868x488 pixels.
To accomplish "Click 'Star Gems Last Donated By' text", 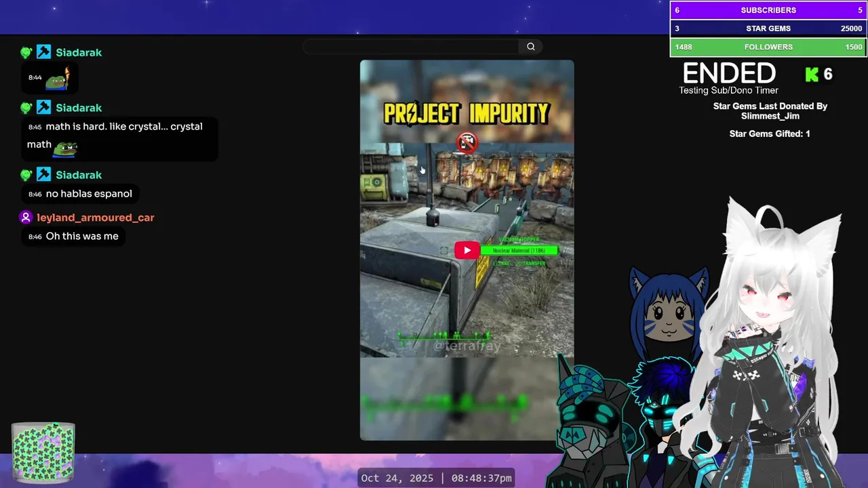I will coord(770,106).
